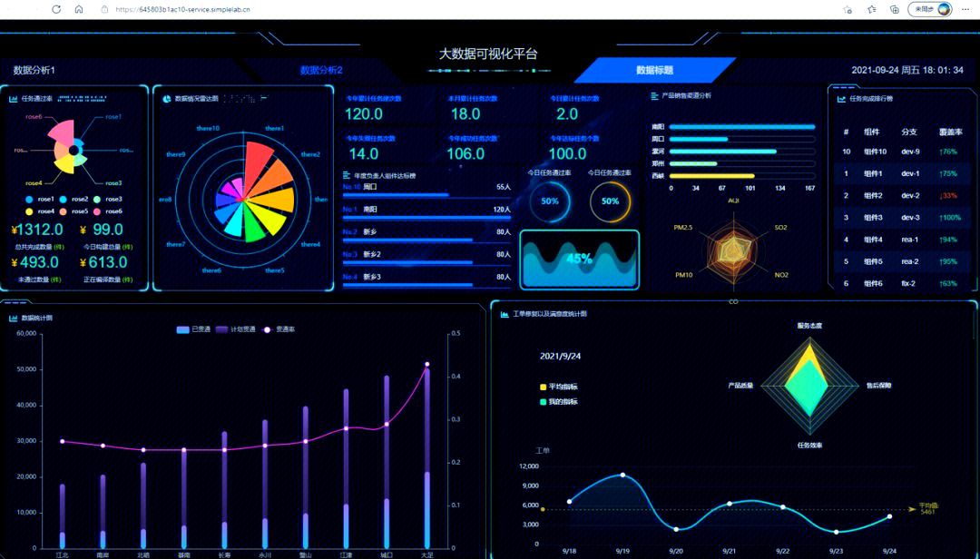
Task: Click the 漯河 sales channel bar
Action: 723,152
